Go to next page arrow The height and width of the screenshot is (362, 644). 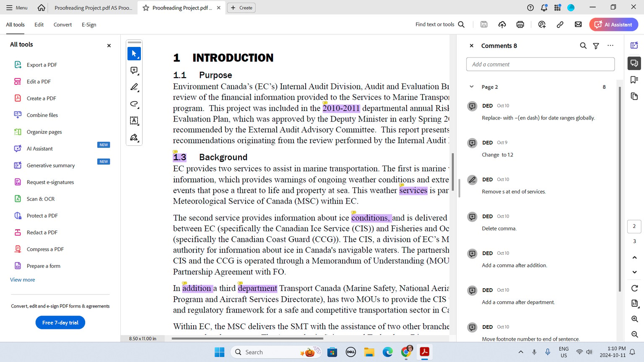(x=634, y=272)
